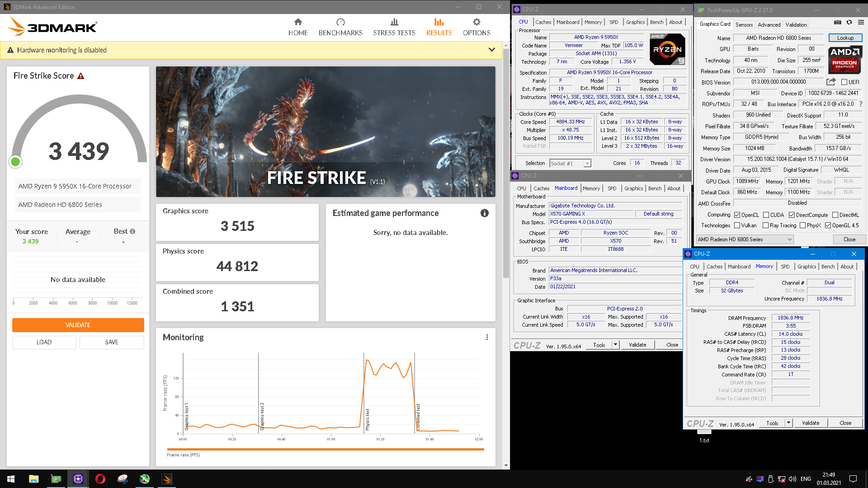Click the Ryzen 9 logo in CPU-Z
This screenshot has width=868, height=488.
tap(667, 49)
